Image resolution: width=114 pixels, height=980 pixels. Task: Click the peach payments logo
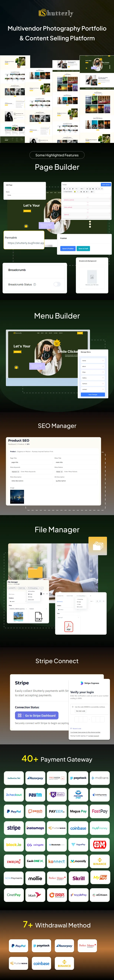(x=35, y=811)
